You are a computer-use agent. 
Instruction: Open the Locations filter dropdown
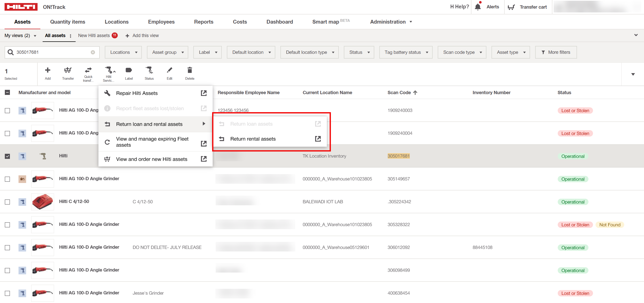(x=123, y=52)
